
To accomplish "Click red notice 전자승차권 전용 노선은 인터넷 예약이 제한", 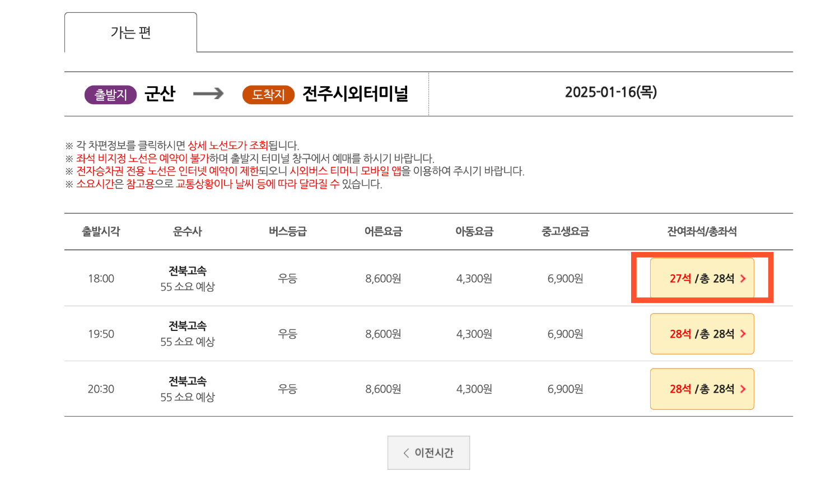I will click(167, 171).
